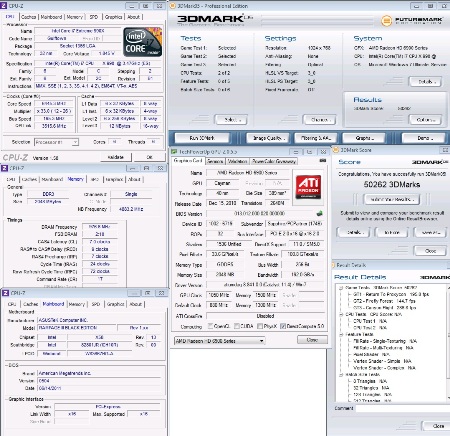Collapse the Batch Size Tests tree node
The image size is (450, 436).
point(341,375)
